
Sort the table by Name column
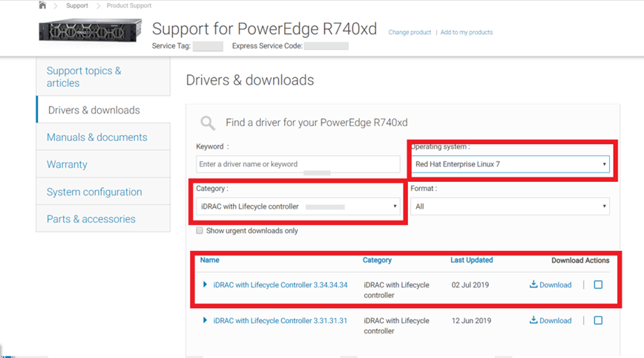(x=209, y=260)
